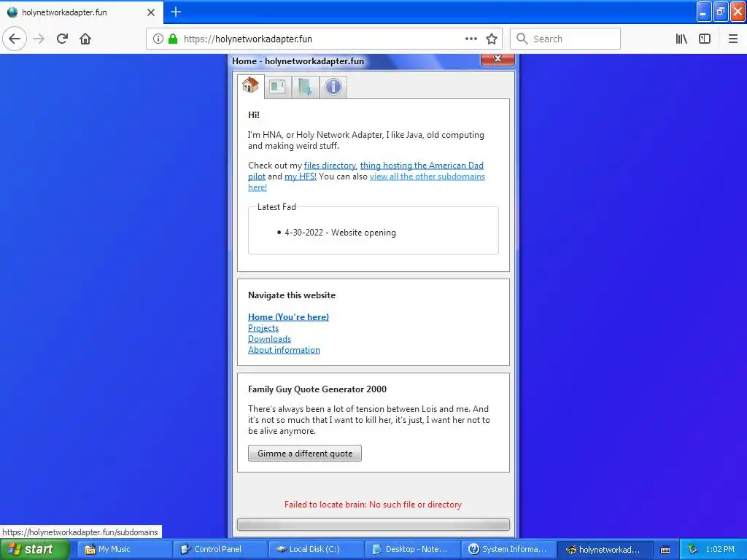This screenshot has height=560, width=747.
Task: Open the 'About information' navigation link
Action: [284, 349]
